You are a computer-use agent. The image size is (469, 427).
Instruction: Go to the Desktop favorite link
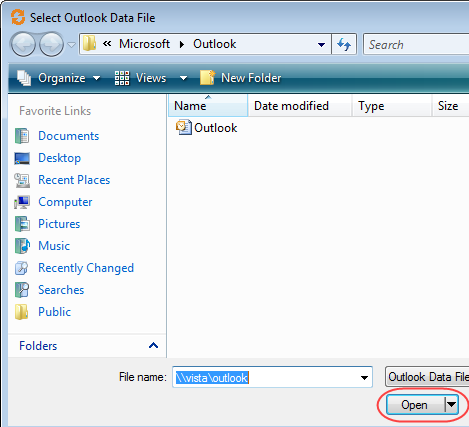pyautogui.click(x=59, y=158)
